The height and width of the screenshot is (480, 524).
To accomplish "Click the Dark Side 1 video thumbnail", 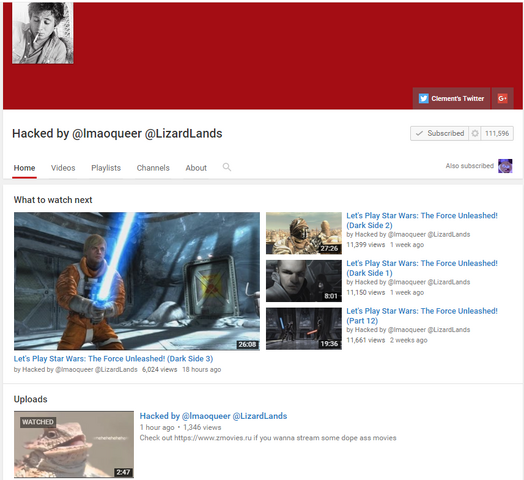I will pyautogui.click(x=304, y=281).
